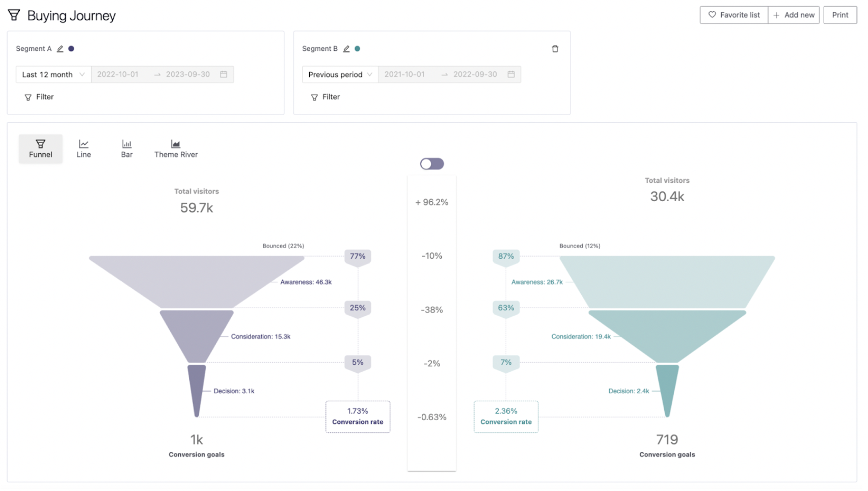Open the Last 12 month period dropdown
The image size is (868, 491).
pyautogui.click(x=52, y=74)
